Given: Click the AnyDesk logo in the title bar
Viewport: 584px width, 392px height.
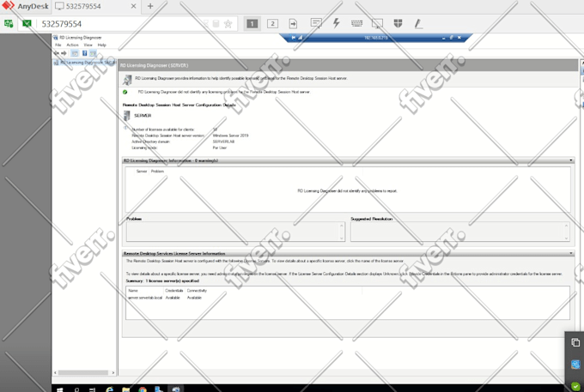Looking at the screenshot, I should pyautogui.click(x=25, y=6).
